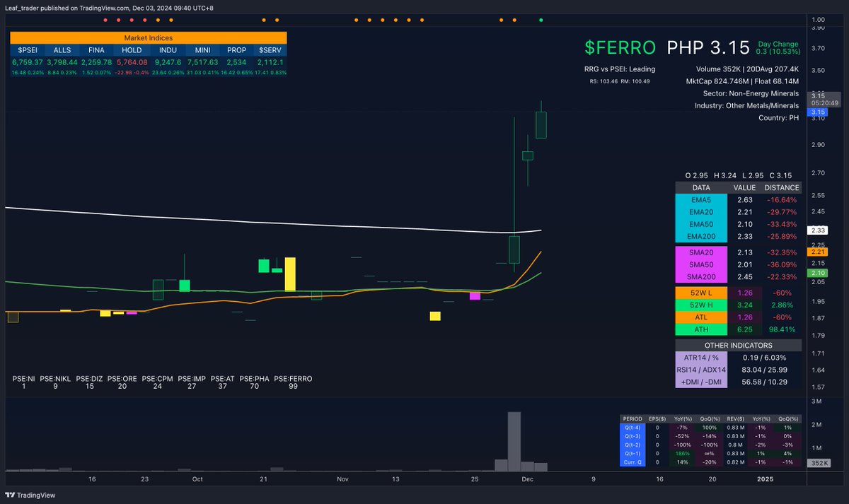Click the TradingView logo at bottom left

pos(30,495)
